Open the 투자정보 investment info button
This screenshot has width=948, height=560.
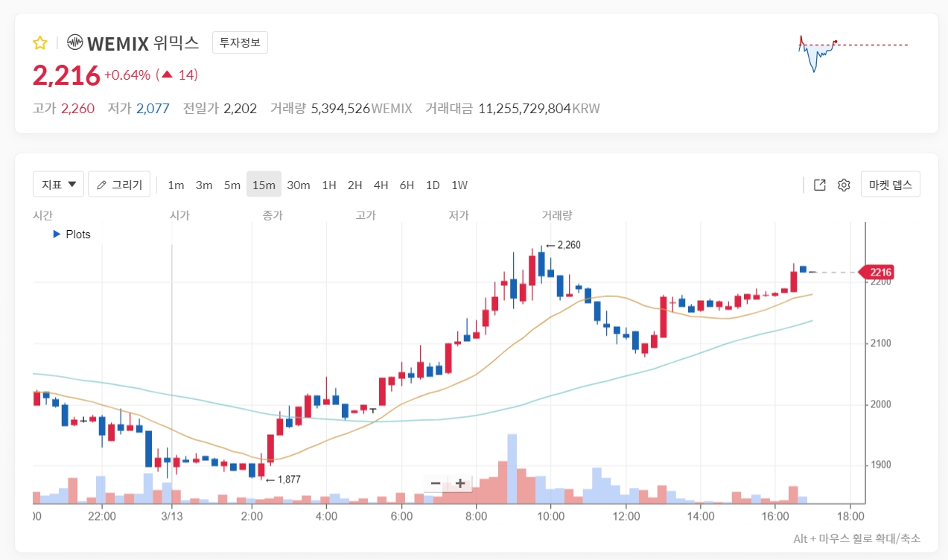[x=240, y=42]
